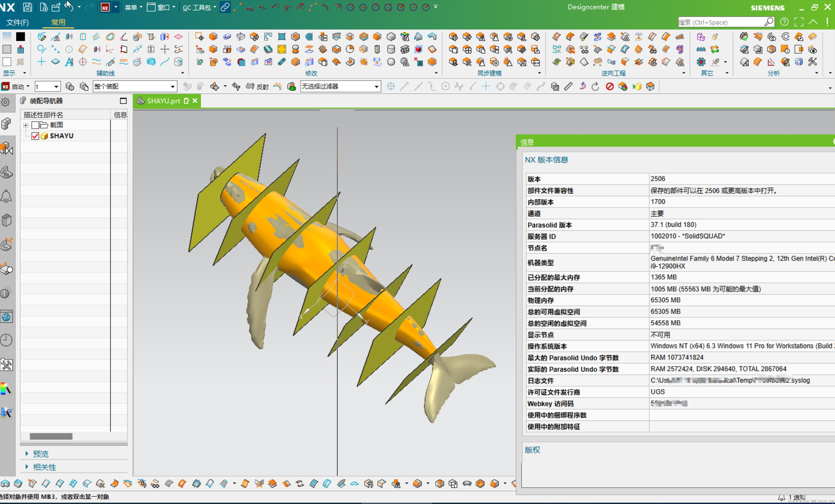
Task: Click the measure ruler icon
Action: click(568, 87)
